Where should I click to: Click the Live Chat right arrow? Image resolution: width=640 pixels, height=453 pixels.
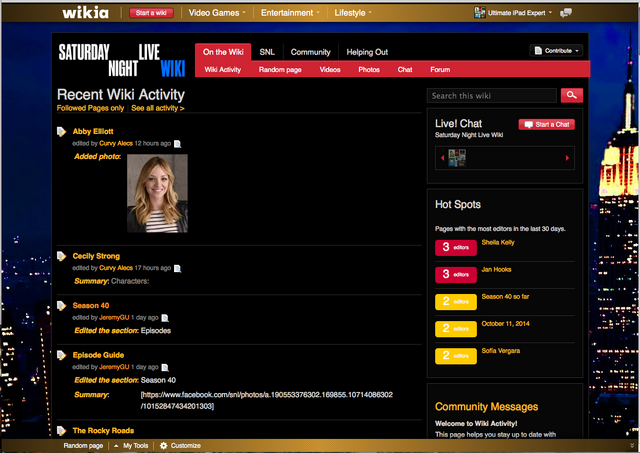pos(567,158)
